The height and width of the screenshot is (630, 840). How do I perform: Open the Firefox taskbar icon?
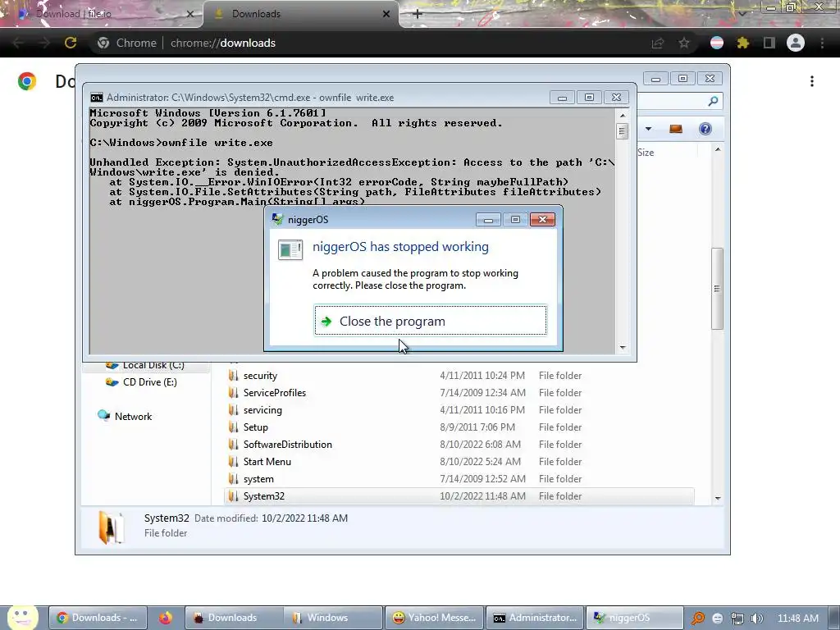(x=166, y=618)
